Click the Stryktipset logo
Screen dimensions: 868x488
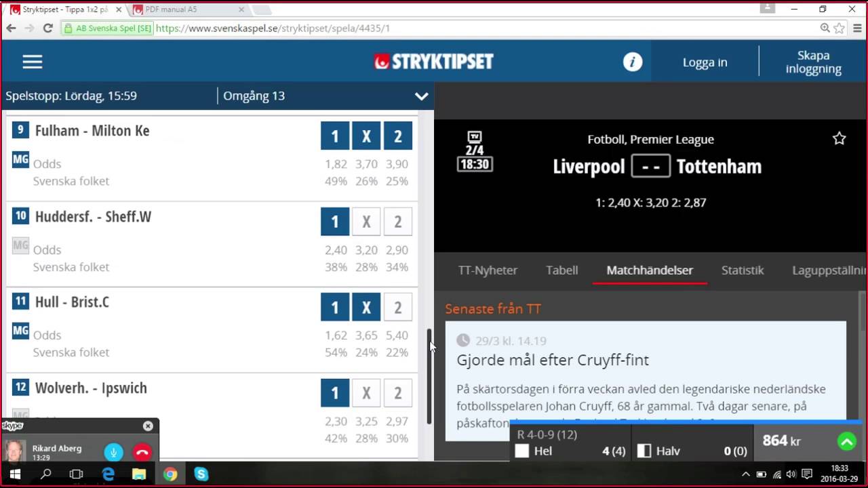tap(433, 62)
